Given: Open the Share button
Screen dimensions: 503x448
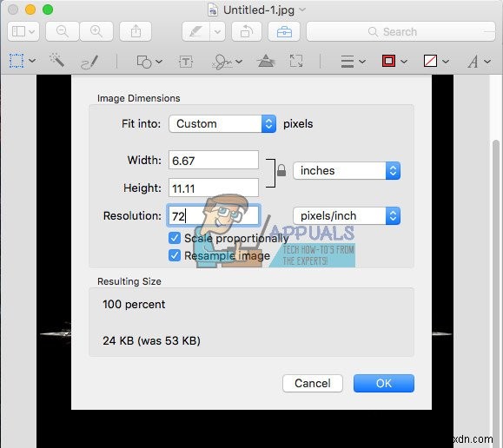Looking at the screenshot, I should [136, 31].
